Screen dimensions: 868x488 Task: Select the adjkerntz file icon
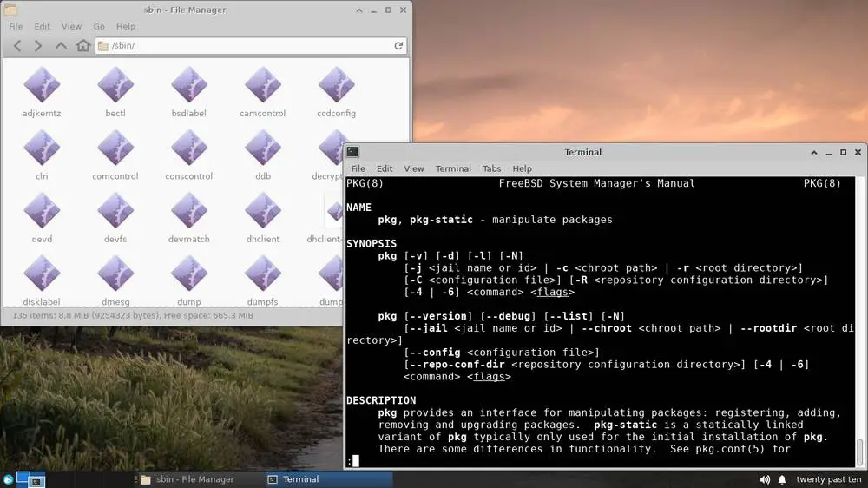pyautogui.click(x=42, y=85)
